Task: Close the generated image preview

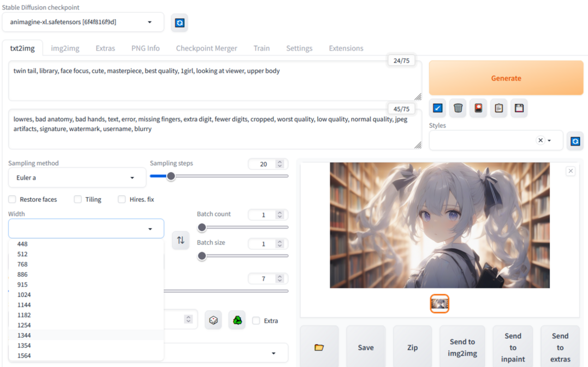Action: click(570, 171)
